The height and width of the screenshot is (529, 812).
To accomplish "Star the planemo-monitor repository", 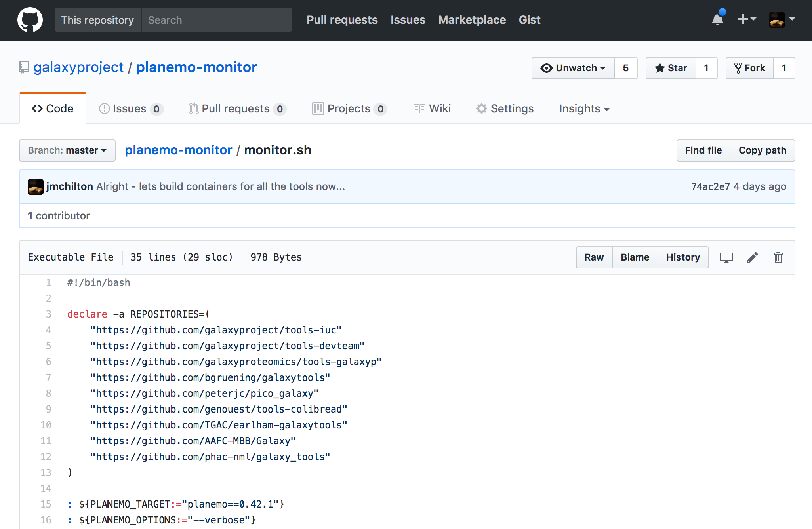I will [x=671, y=68].
